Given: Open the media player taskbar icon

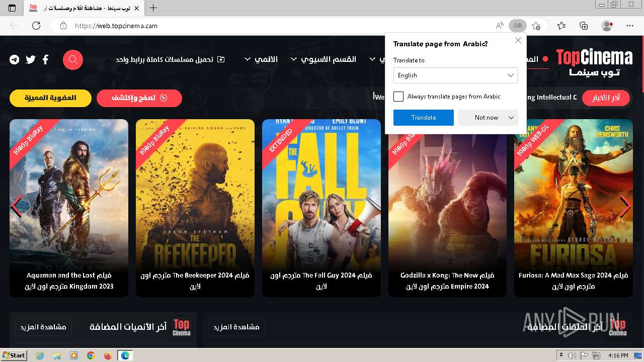Looking at the screenshot, I should point(74,355).
